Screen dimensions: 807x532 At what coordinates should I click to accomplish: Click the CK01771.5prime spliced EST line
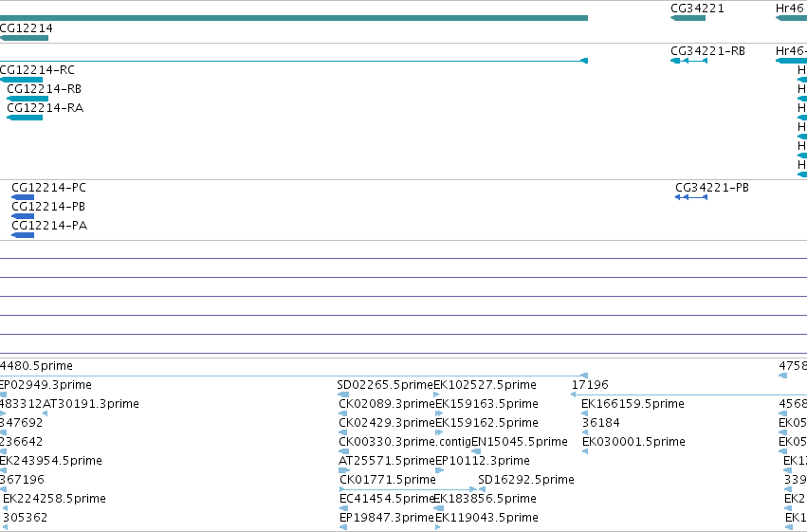click(x=409, y=489)
